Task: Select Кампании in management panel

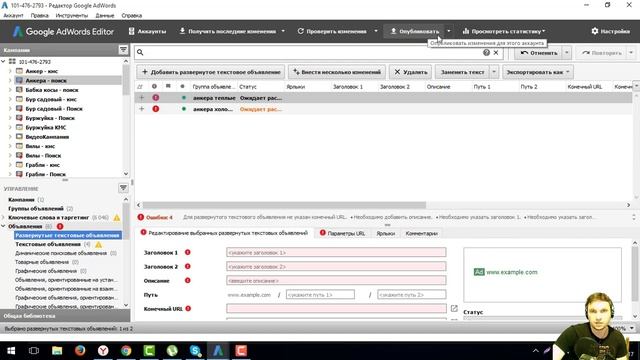Action: (21, 200)
